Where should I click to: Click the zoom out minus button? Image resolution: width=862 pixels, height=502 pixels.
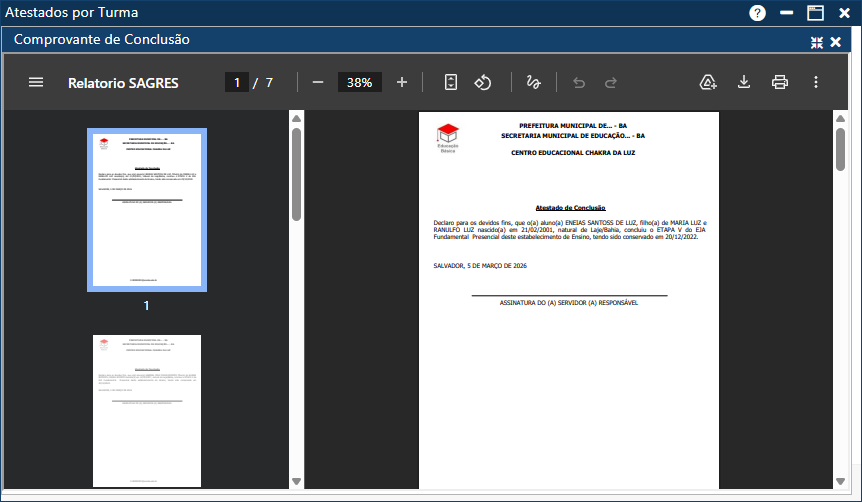318,82
